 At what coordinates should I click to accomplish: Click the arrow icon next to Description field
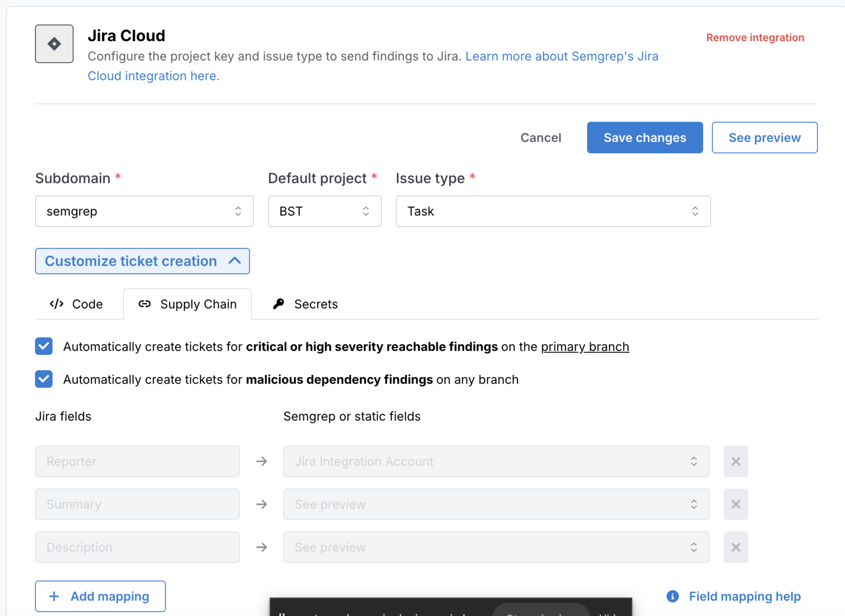[261, 547]
